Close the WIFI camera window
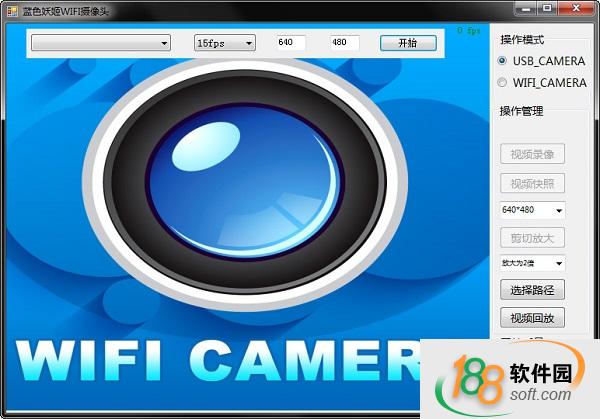 click(x=578, y=8)
